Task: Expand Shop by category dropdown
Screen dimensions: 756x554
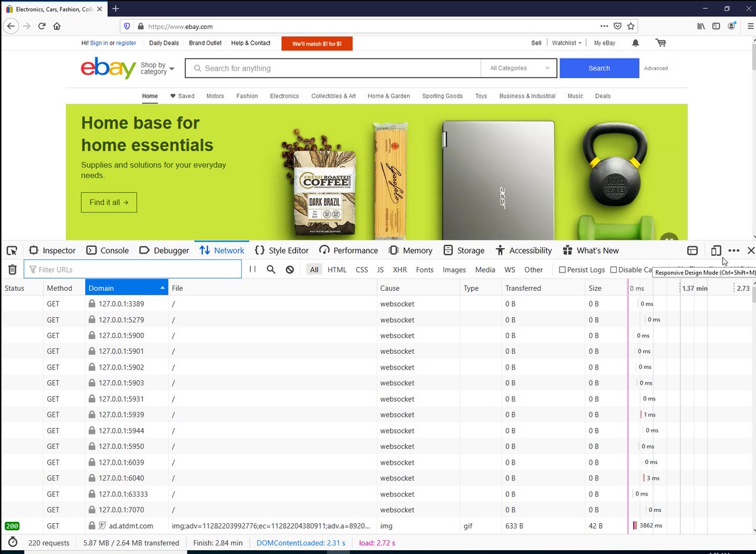Action: (x=157, y=68)
